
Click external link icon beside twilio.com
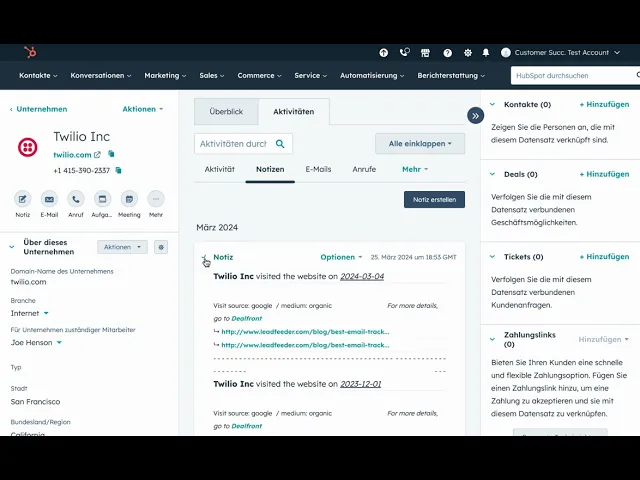click(x=97, y=155)
